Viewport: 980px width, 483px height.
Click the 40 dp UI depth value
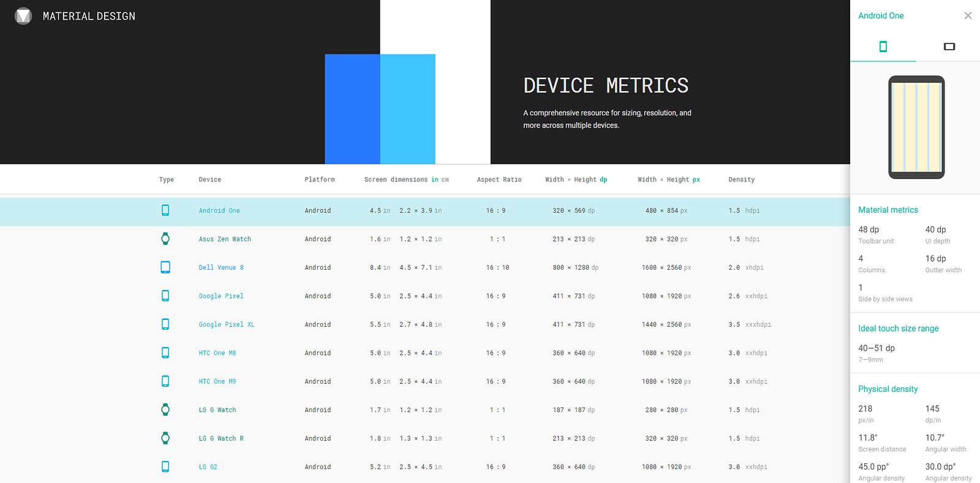[x=936, y=229]
